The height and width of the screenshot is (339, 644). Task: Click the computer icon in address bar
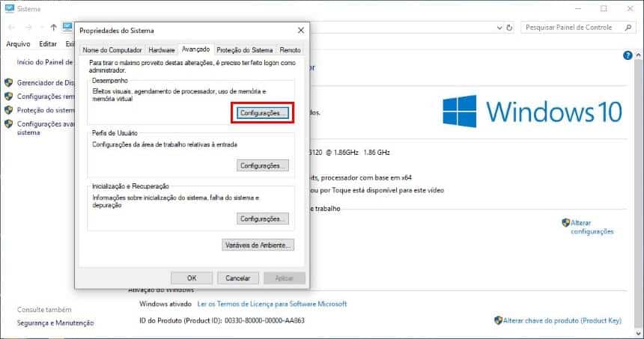click(x=67, y=27)
